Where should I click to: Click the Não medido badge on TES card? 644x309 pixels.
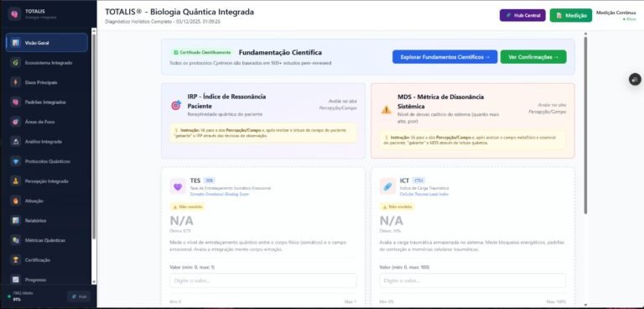click(x=187, y=207)
